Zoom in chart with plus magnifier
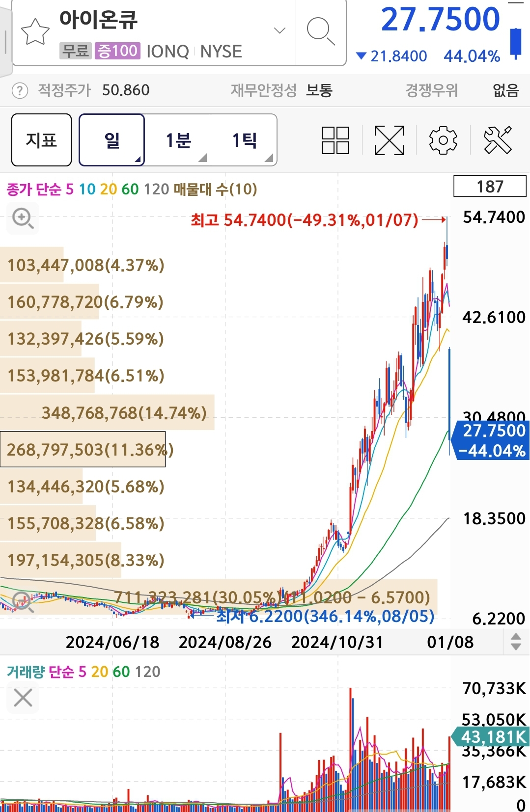This screenshot has width=530, height=812. pyautogui.click(x=23, y=218)
